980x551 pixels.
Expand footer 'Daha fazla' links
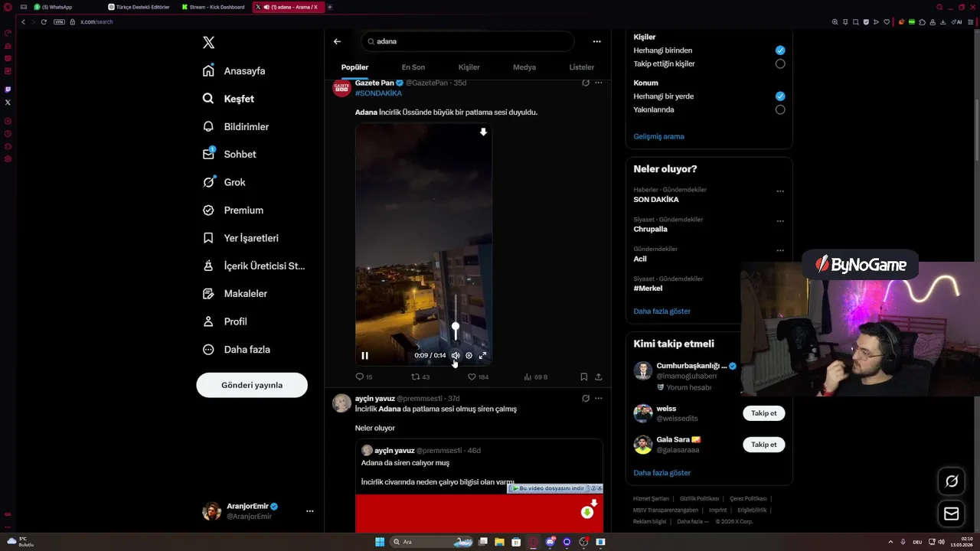692,521
